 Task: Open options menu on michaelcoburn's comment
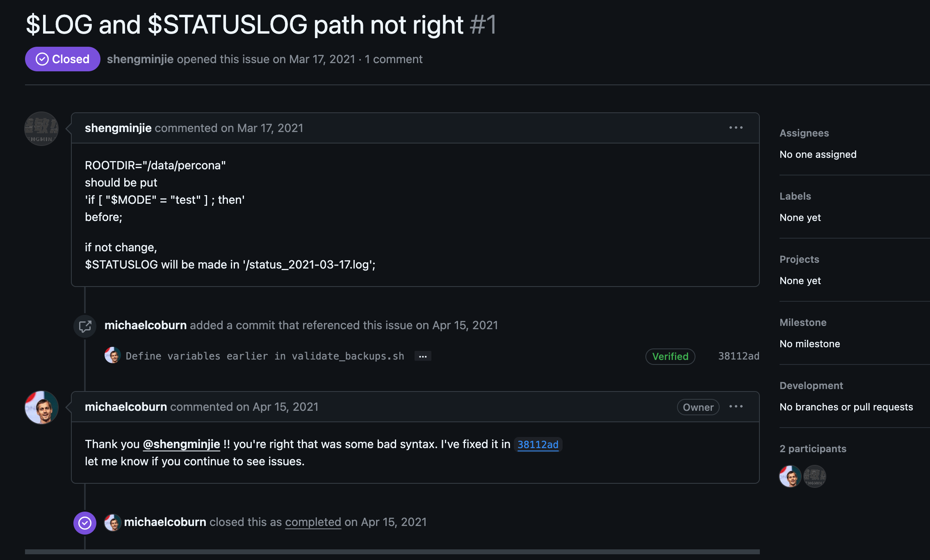(736, 407)
